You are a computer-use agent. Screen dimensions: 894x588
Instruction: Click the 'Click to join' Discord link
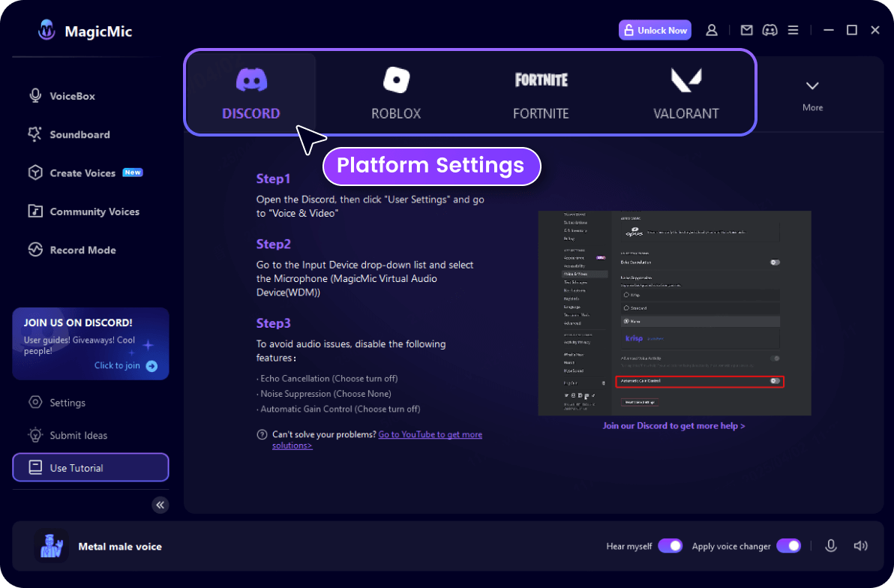tap(117, 365)
